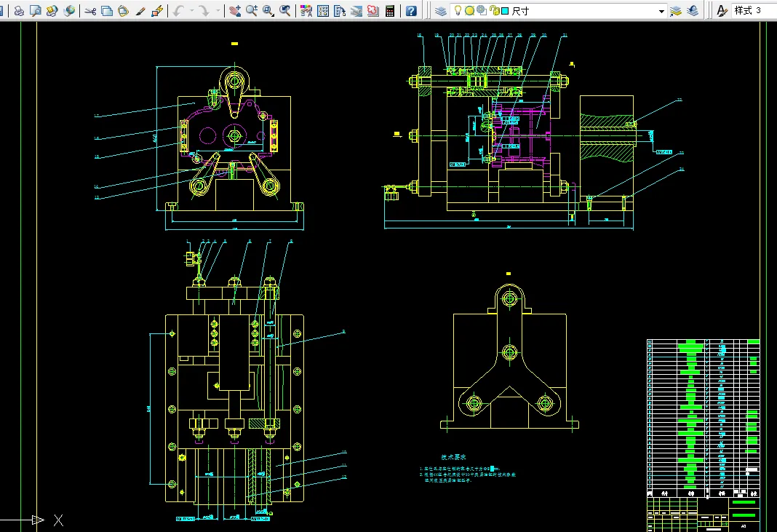
Task: Activate the Pan Realtime hand tool
Action: click(x=235, y=10)
